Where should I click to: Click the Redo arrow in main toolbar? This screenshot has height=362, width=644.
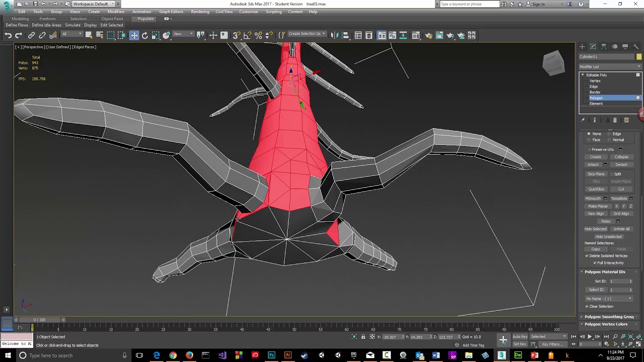pos(19,35)
